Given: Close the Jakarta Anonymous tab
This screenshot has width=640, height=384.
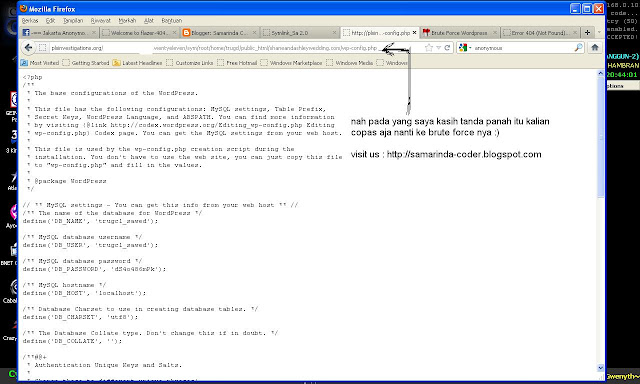Looking at the screenshot, I should (x=93, y=33).
